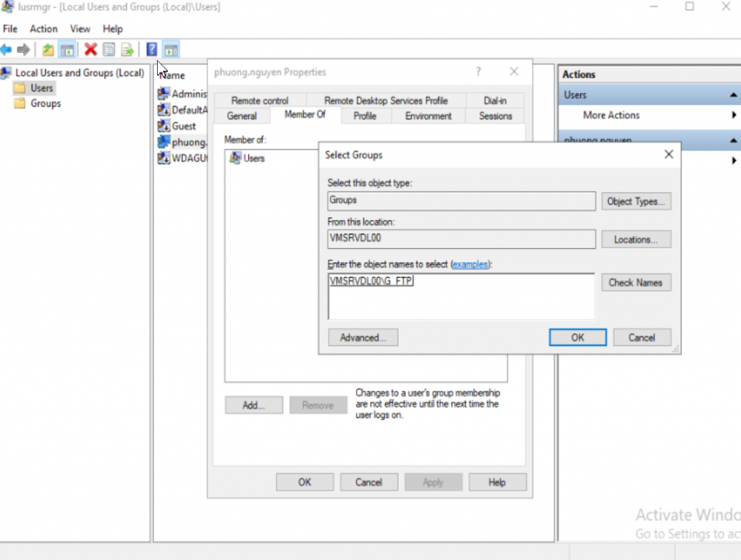
Task: Toggle the Show/Hide Action Pane icon
Action: (x=172, y=49)
